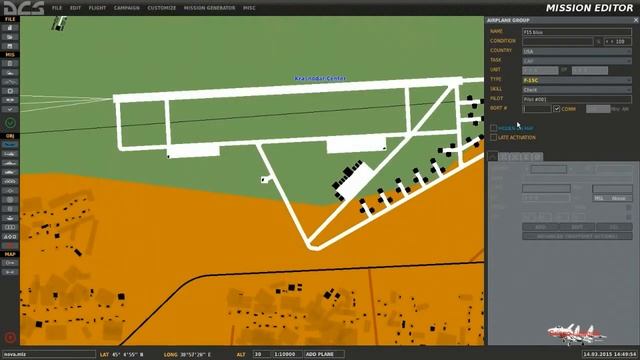Click the ADD PLANE status label
This screenshot has height=360, width=640.
click(x=324, y=354)
